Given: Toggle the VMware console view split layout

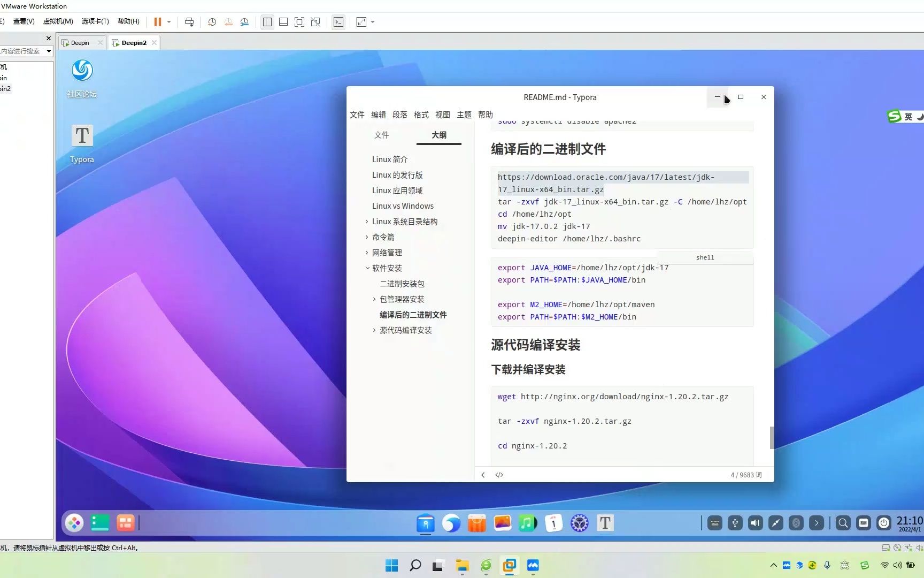Looking at the screenshot, I should pyautogui.click(x=267, y=22).
